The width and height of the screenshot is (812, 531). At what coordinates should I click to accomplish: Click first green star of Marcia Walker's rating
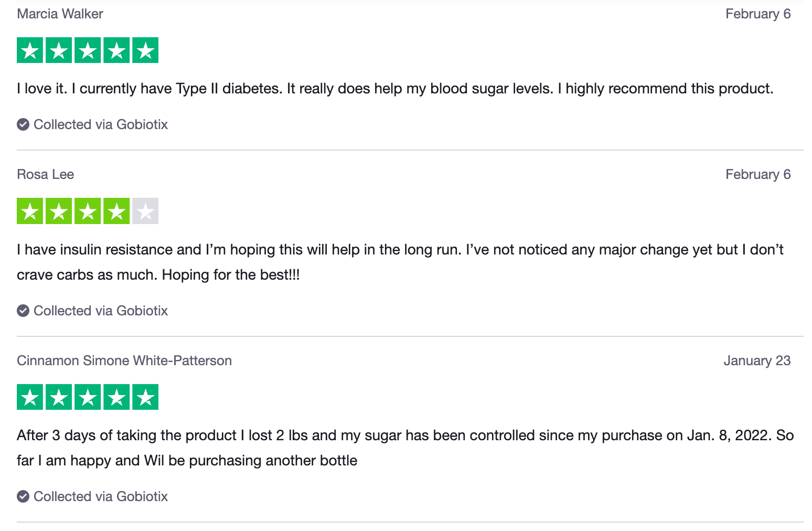(30, 50)
